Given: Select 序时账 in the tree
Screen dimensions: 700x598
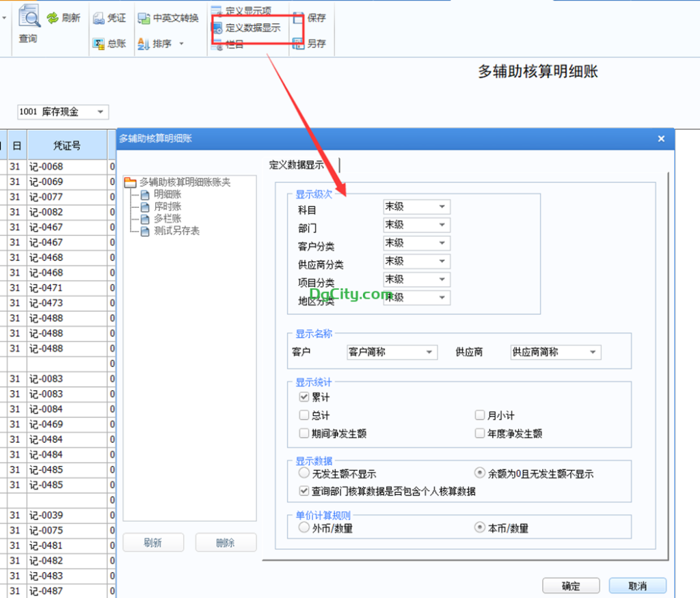Looking at the screenshot, I should (167, 206).
